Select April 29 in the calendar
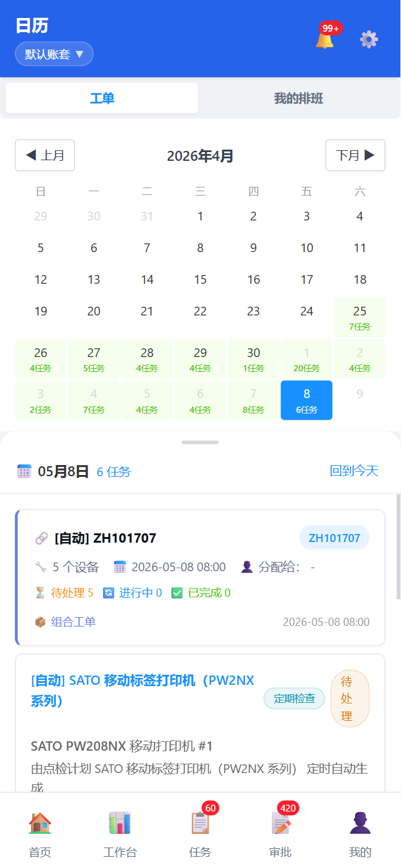 200,359
